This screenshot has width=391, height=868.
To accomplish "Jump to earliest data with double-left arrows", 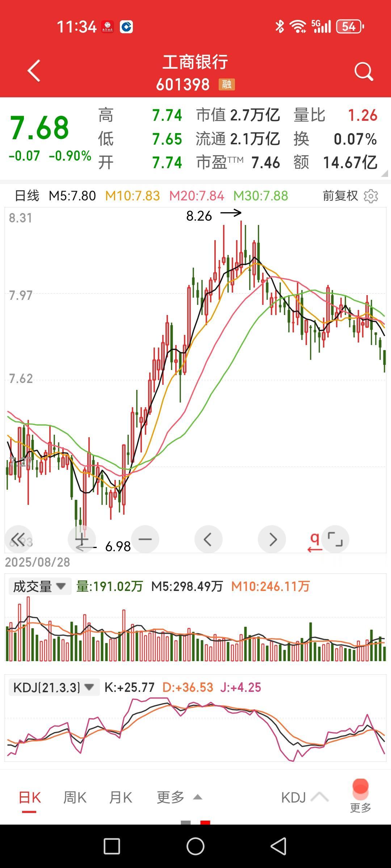I will [x=18, y=539].
